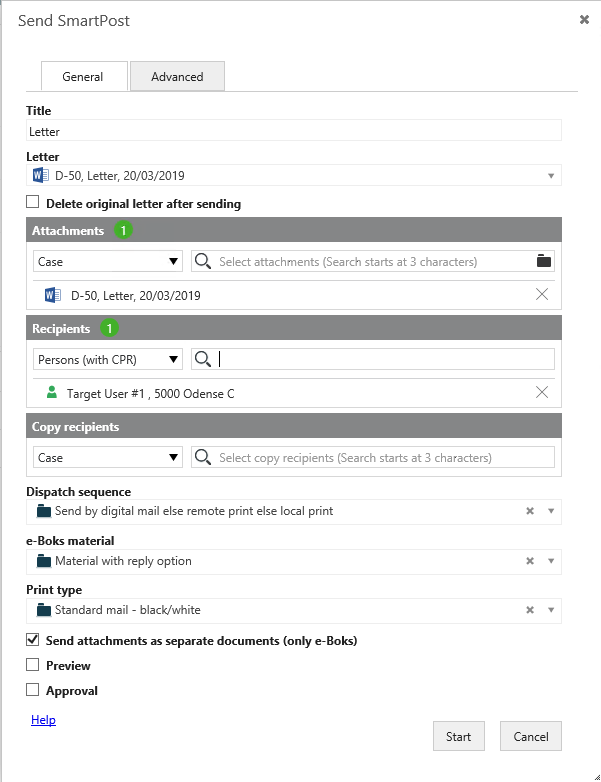Click the copy recipients search magnifier icon
Viewport: 601px width, 782px height.
pyautogui.click(x=203, y=457)
